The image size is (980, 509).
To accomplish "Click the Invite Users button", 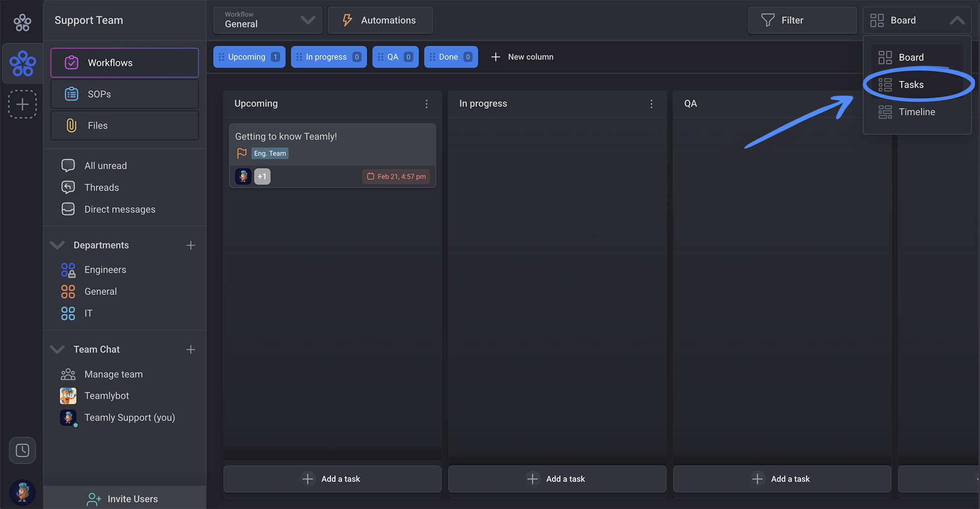I will pos(124,498).
